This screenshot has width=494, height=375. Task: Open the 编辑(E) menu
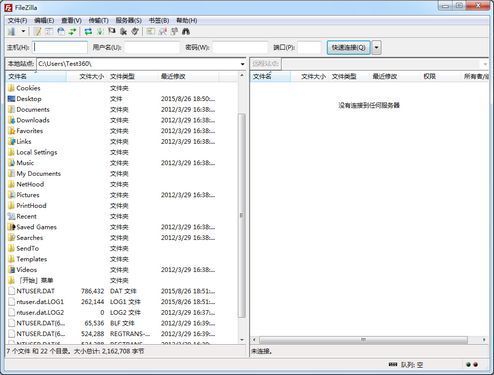pyautogui.click(x=44, y=20)
